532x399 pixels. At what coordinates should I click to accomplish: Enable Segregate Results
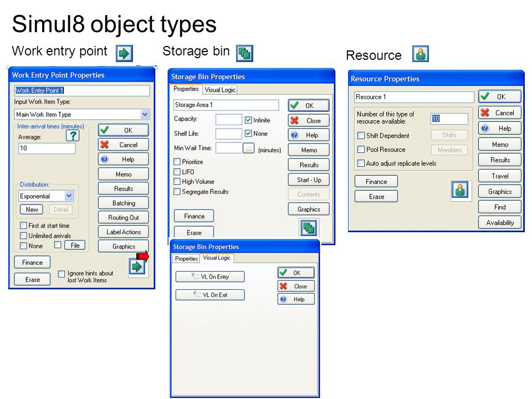coord(177,192)
